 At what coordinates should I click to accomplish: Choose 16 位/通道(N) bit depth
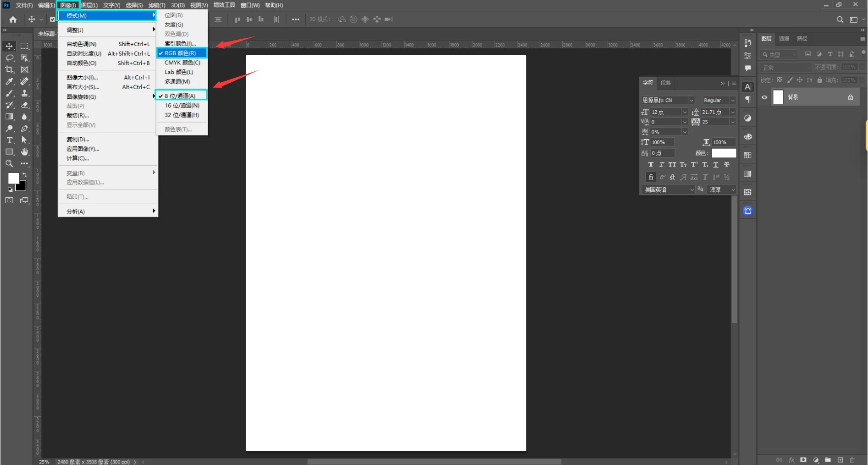(182, 106)
